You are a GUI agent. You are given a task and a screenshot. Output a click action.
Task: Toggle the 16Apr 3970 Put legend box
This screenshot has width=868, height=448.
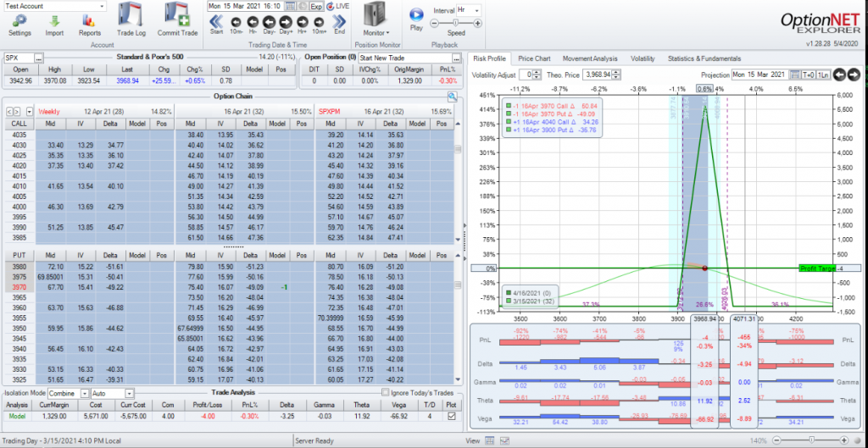(x=509, y=113)
